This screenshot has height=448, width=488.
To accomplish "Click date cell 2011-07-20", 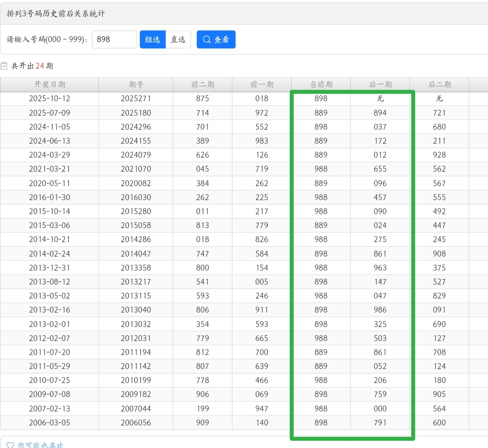I will click(50, 352).
